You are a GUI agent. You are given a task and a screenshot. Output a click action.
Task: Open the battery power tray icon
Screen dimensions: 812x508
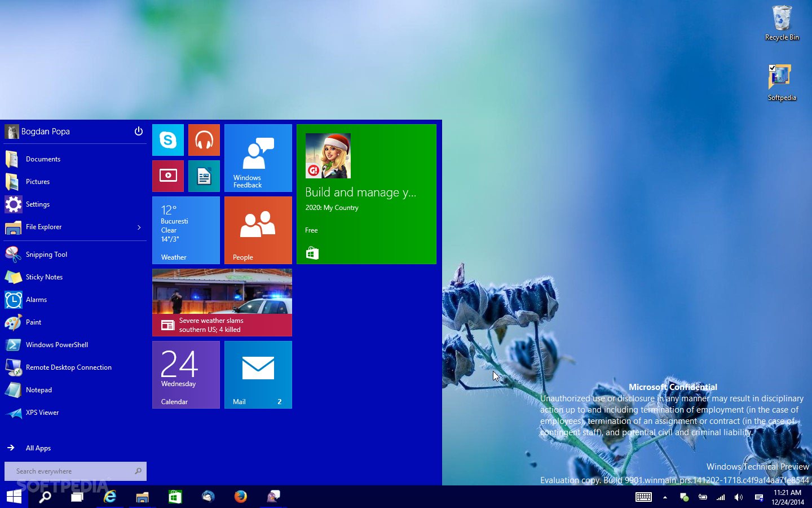tap(703, 497)
